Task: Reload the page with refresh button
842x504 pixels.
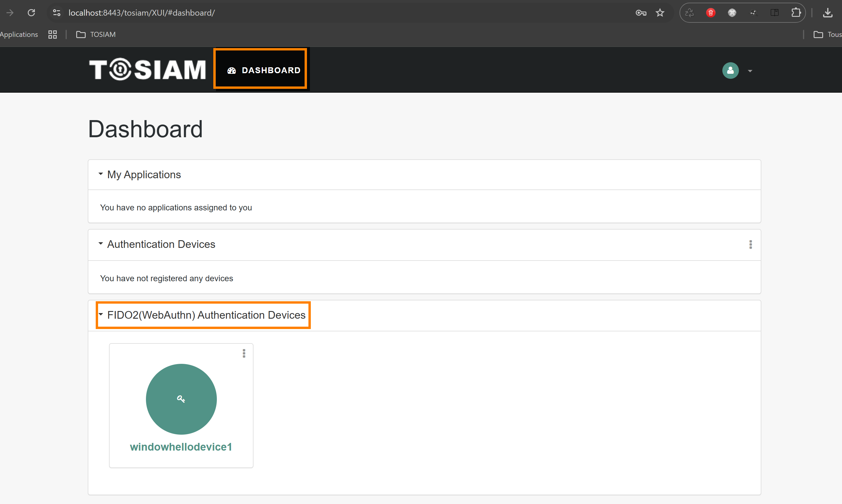Action: coord(31,13)
